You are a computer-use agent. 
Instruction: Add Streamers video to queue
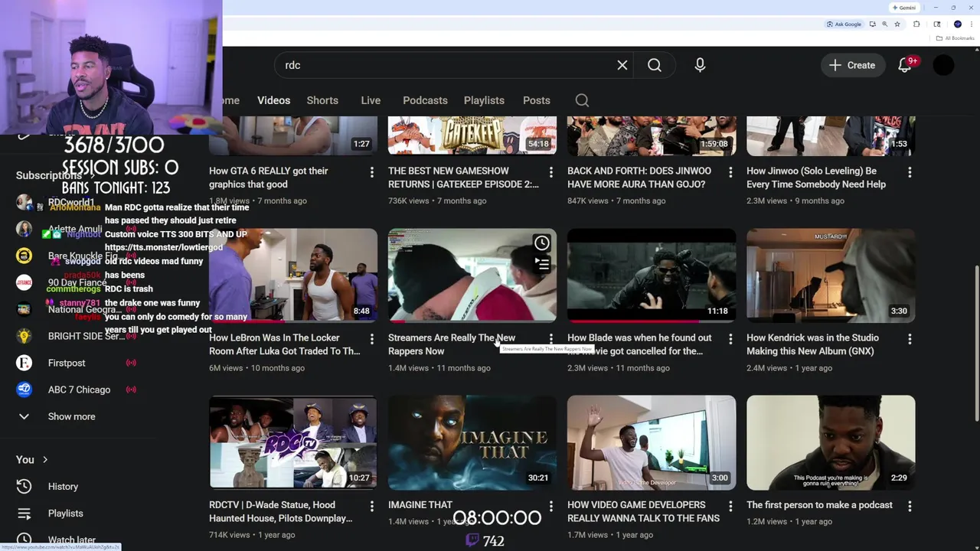click(x=541, y=265)
